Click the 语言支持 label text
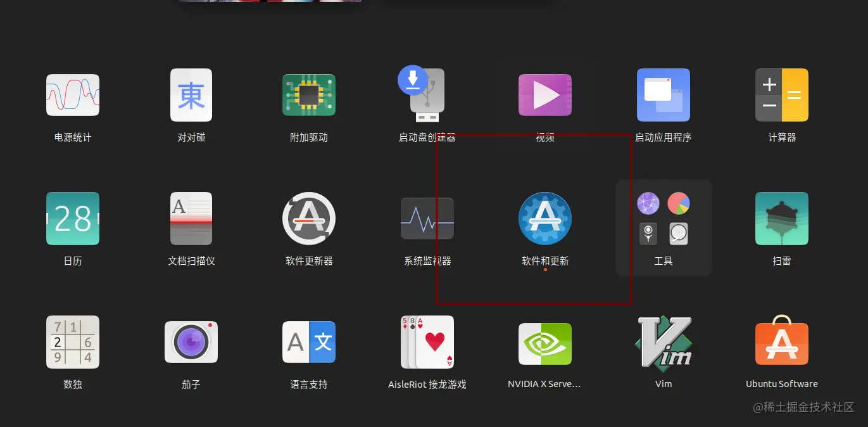Screen dimensions: 868x427 pyautogui.click(x=309, y=385)
